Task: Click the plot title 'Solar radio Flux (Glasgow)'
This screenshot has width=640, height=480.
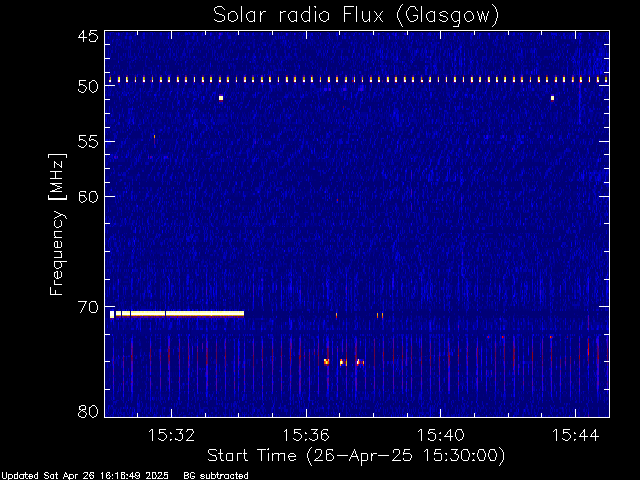Action: click(356, 16)
